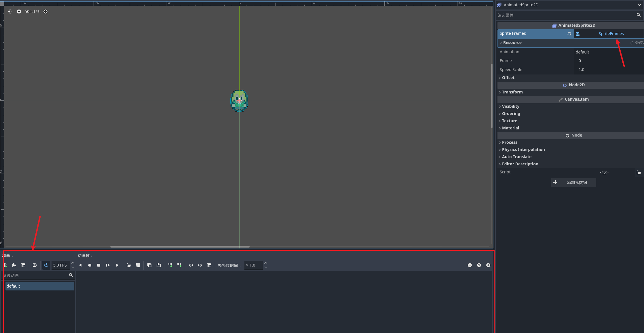Click the add new animation icon
This screenshot has width=644, height=333.
[x=5, y=265]
